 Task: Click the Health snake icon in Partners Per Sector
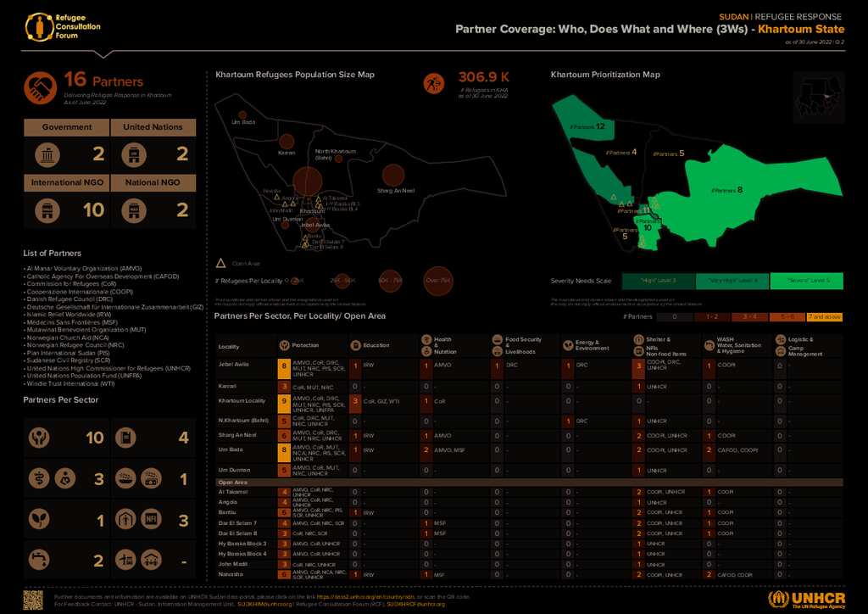(x=39, y=478)
